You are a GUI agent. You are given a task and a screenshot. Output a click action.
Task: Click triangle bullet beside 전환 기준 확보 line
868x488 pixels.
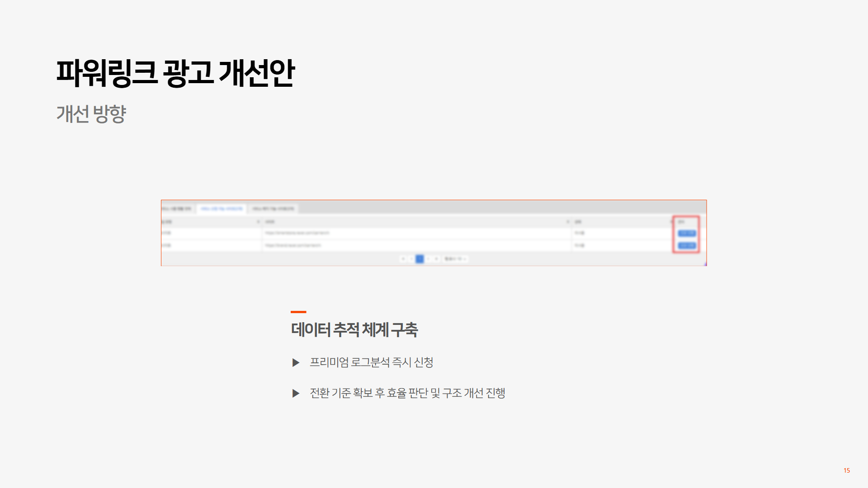[x=296, y=393]
